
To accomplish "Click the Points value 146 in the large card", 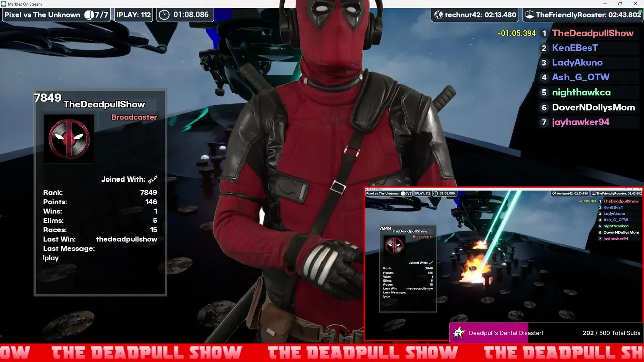I will coord(151,202).
